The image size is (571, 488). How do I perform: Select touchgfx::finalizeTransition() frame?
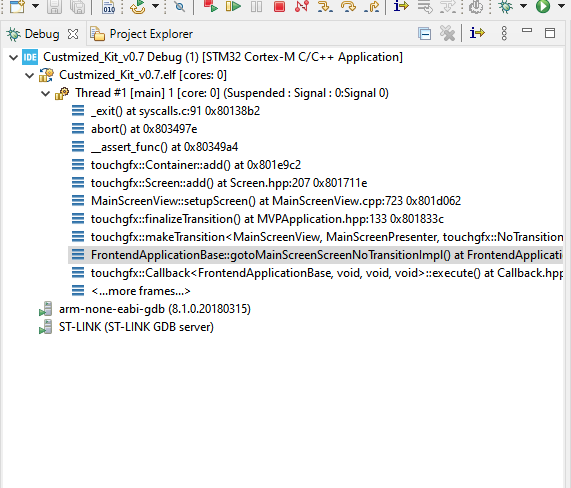click(x=267, y=219)
